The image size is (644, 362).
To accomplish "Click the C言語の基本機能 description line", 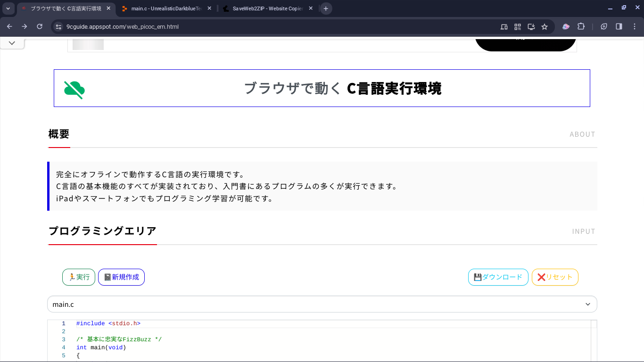I will (x=227, y=186).
